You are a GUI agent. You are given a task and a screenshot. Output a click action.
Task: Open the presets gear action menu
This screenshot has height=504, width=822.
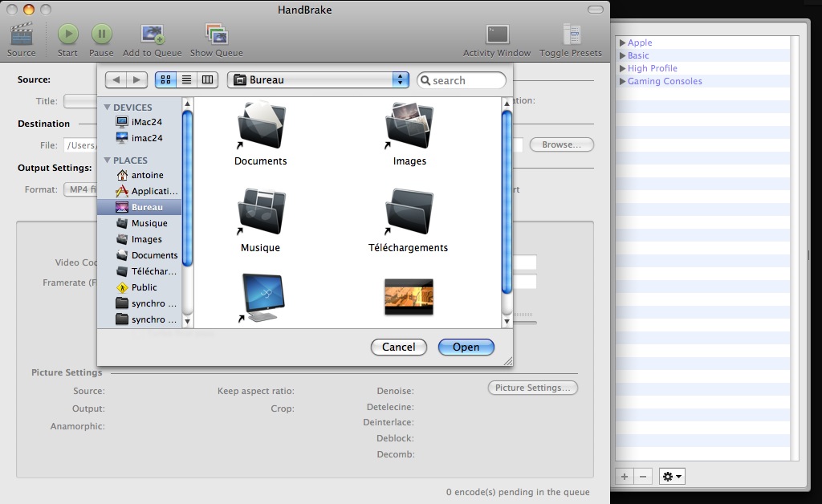[672, 476]
